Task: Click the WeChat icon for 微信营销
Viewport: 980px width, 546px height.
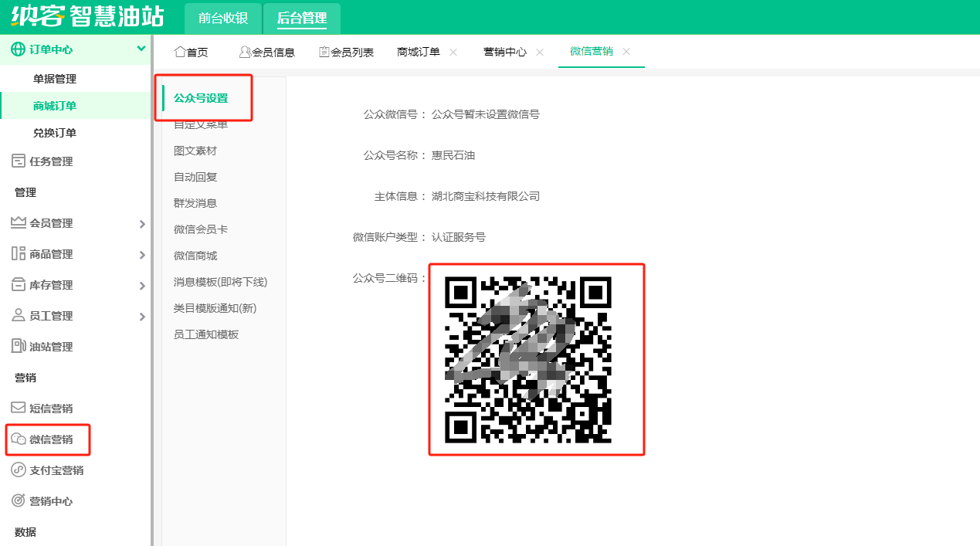Action: 18,439
